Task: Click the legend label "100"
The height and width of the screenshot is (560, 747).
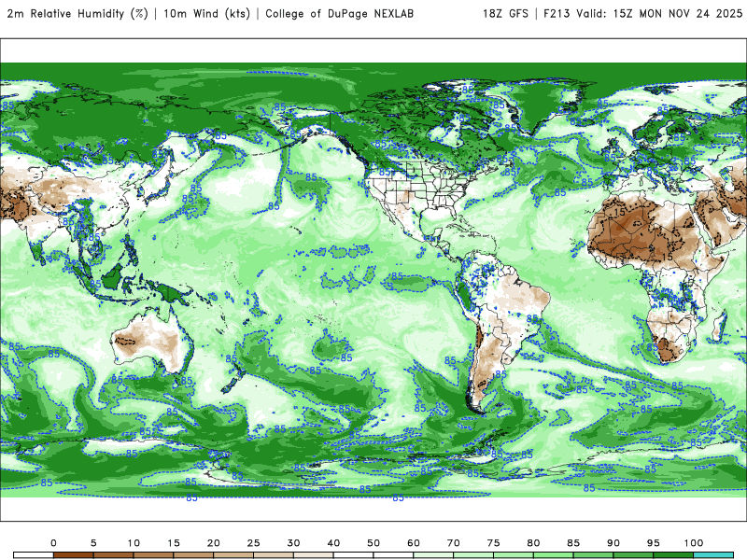Action: coord(694,543)
